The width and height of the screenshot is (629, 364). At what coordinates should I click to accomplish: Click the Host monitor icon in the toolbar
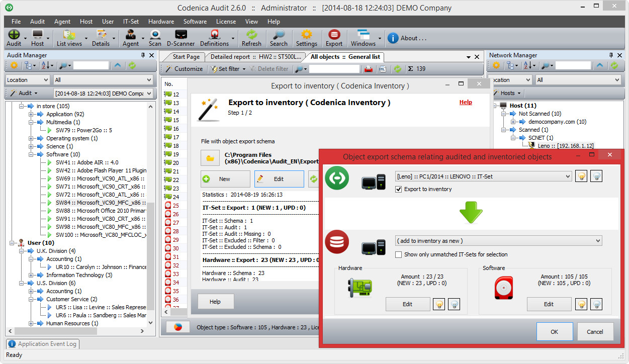(38, 35)
